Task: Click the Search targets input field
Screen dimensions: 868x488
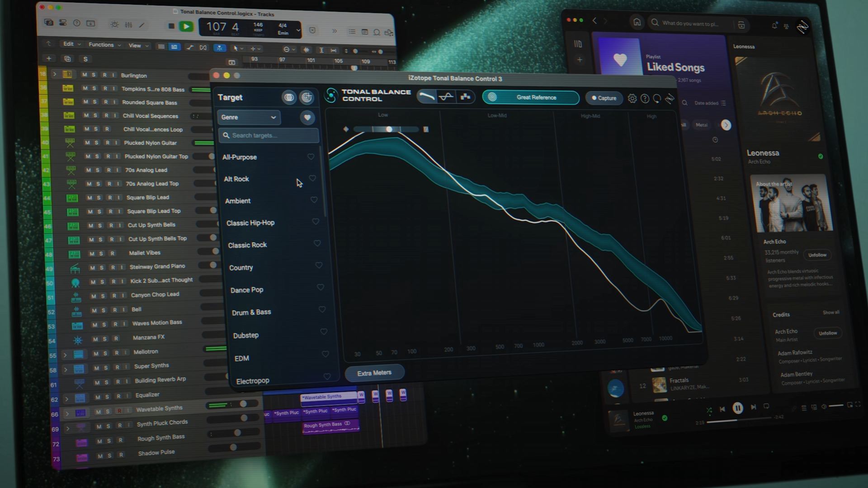Action: [x=269, y=136]
